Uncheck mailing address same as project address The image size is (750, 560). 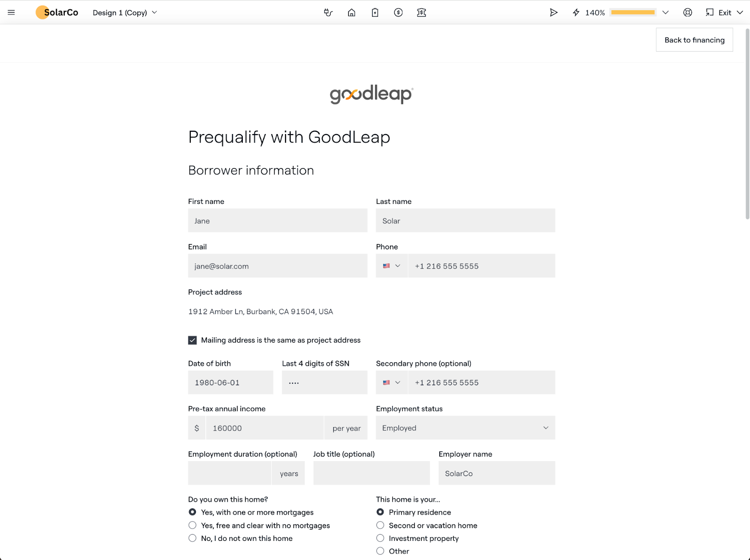(193, 340)
